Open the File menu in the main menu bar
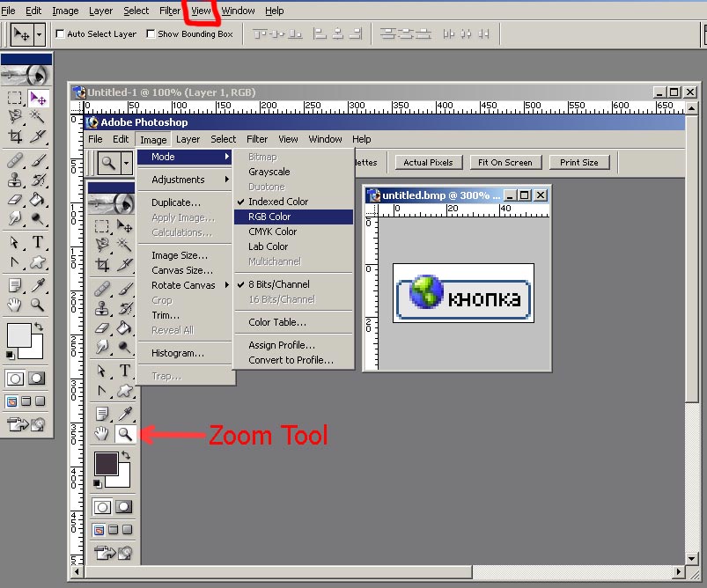This screenshot has width=707, height=588. point(8,11)
